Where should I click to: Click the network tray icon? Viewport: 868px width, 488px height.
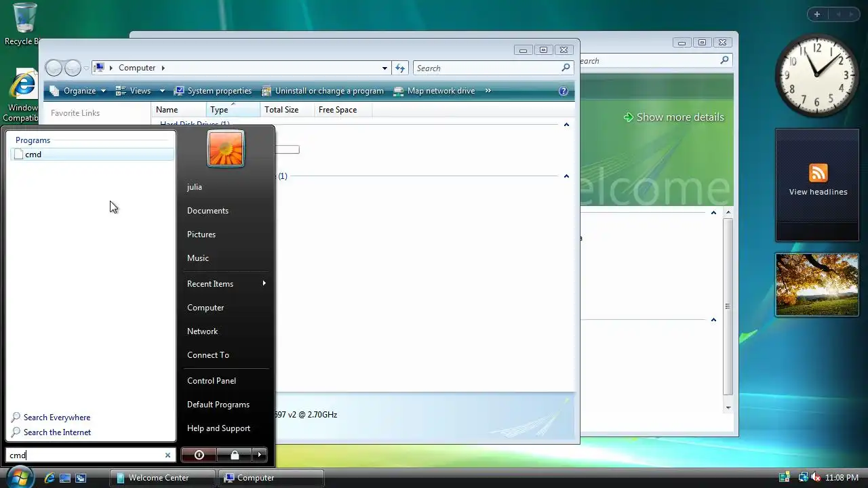[x=802, y=478]
